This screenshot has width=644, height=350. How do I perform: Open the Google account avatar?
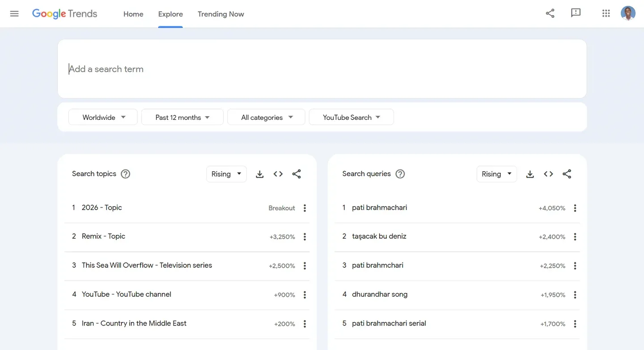[628, 13]
